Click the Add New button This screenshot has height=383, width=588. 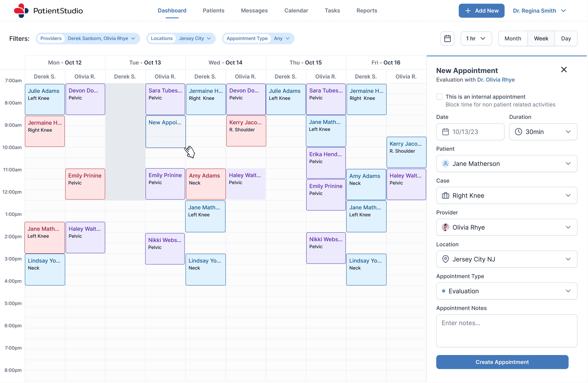481,11
